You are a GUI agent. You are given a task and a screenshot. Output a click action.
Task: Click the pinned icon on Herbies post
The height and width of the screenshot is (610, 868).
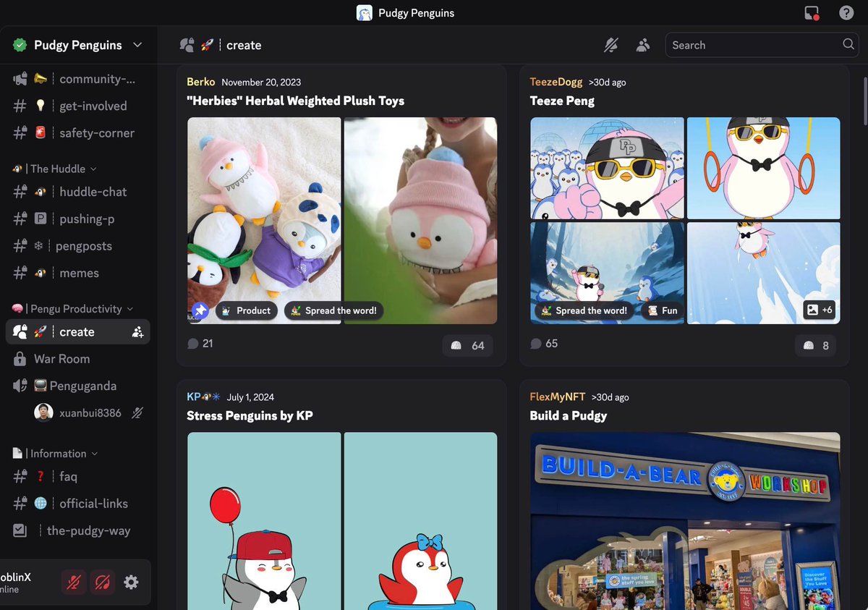click(200, 310)
